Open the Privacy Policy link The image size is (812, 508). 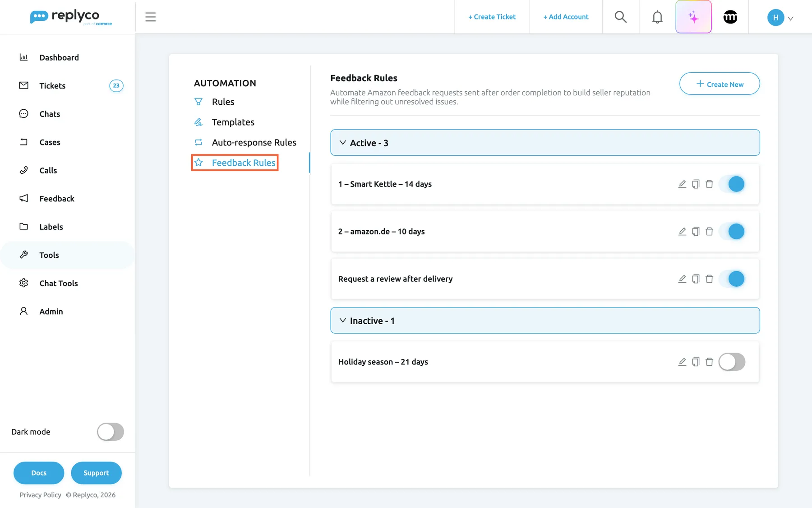40,495
